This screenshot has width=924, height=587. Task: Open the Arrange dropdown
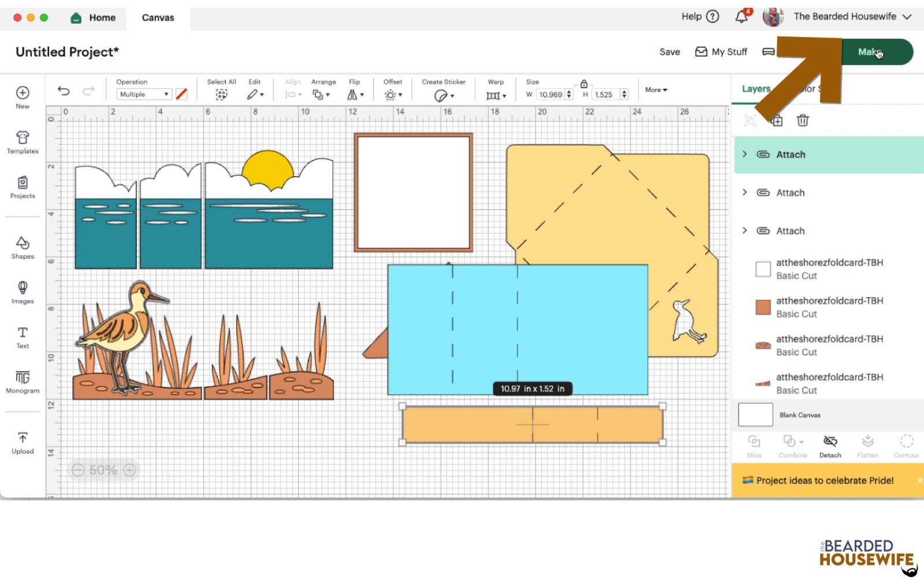[321, 95]
